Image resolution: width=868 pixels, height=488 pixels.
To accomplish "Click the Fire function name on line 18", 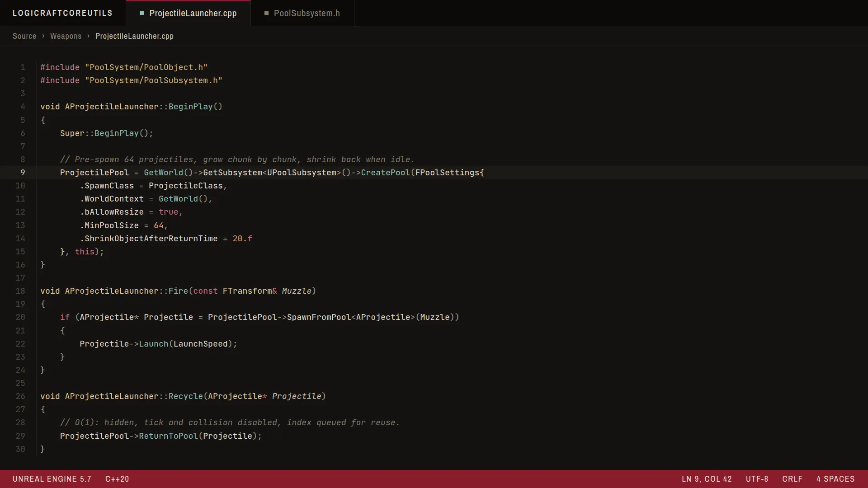I will [178, 291].
